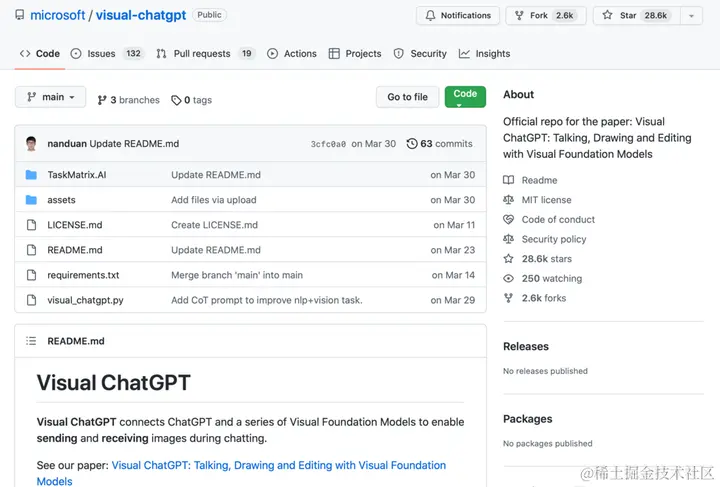Open the 'Merge branch main into main' commit
Image resolution: width=720 pixels, height=487 pixels.
[237, 275]
